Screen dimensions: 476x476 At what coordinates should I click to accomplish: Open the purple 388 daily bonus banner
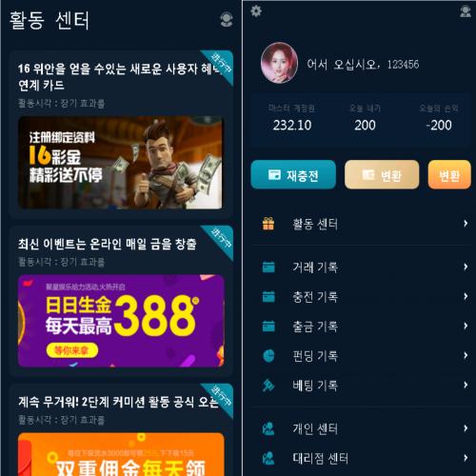coord(121,321)
